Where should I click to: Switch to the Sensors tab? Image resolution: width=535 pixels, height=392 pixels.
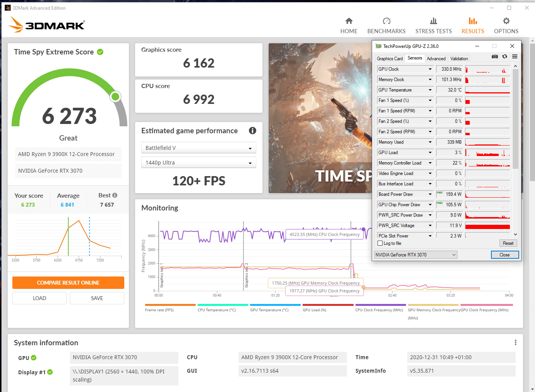click(x=415, y=58)
